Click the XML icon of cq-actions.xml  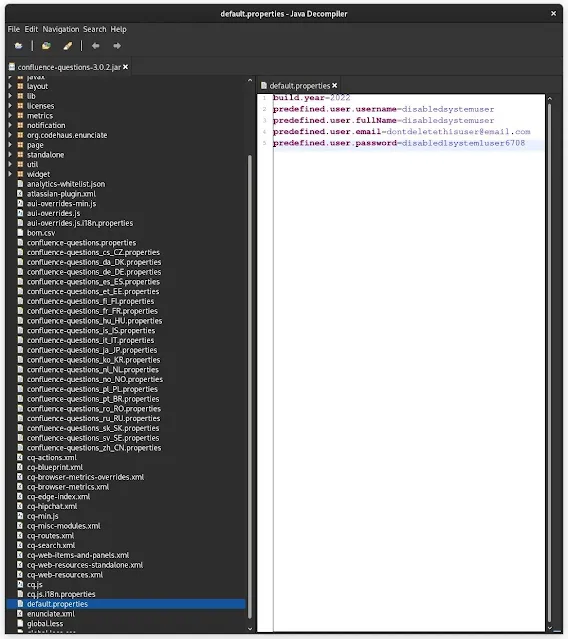[x=20, y=457]
